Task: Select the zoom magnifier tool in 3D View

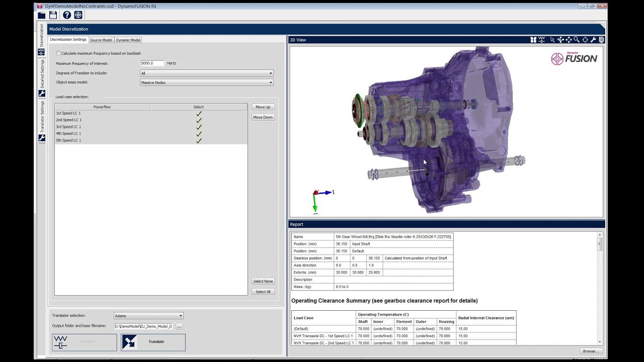Action: pos(577,40)
